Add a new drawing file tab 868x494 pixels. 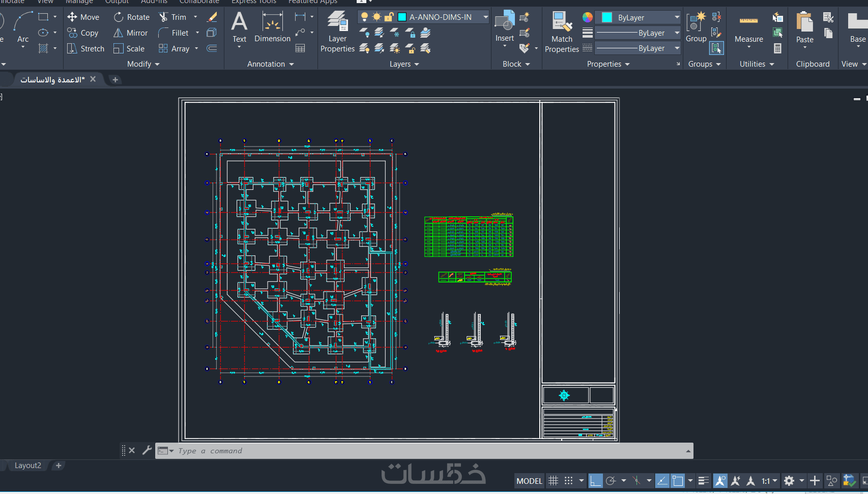pos(115,79)
